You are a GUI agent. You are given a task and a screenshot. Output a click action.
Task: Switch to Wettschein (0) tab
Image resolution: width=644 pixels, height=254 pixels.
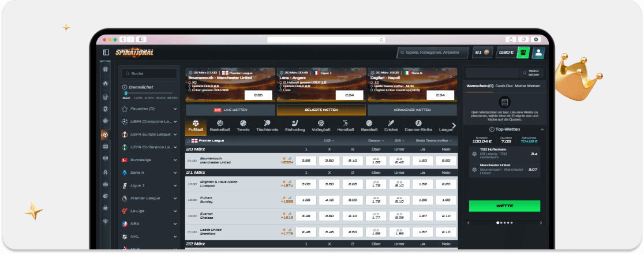point(480,86)
